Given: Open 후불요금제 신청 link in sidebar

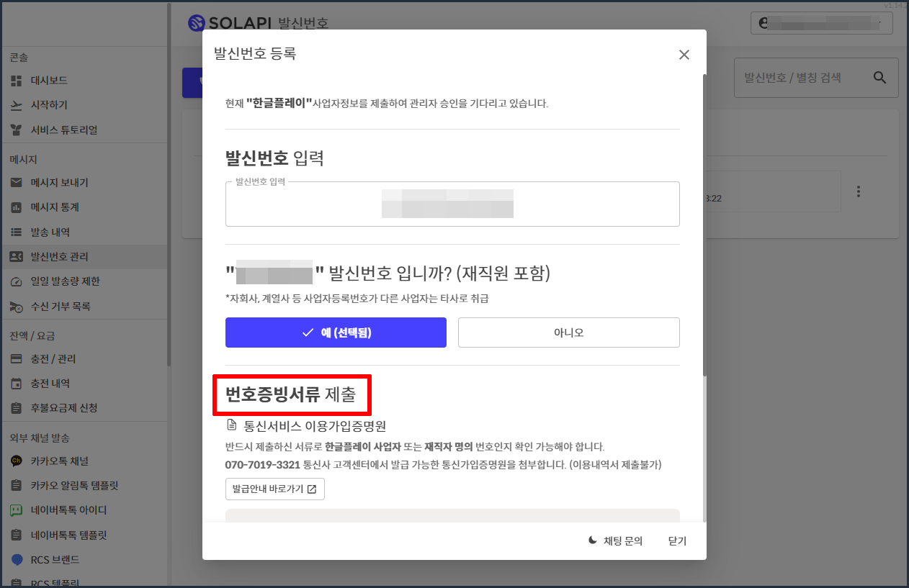Looking at the screenshot, I should click(84, 408).
